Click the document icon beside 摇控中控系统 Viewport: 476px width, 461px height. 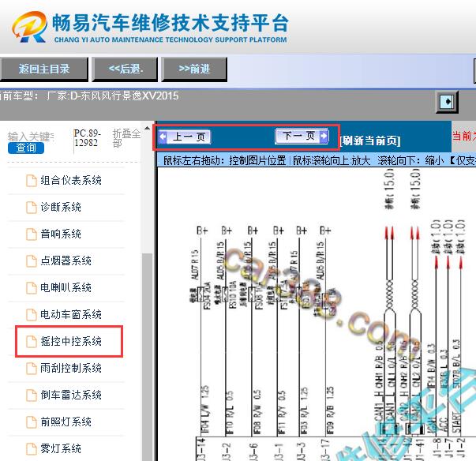[x=32, y=342]
